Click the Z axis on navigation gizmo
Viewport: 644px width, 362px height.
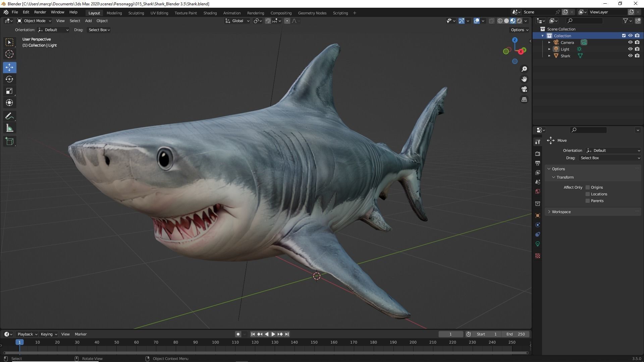tap(515, 40)
